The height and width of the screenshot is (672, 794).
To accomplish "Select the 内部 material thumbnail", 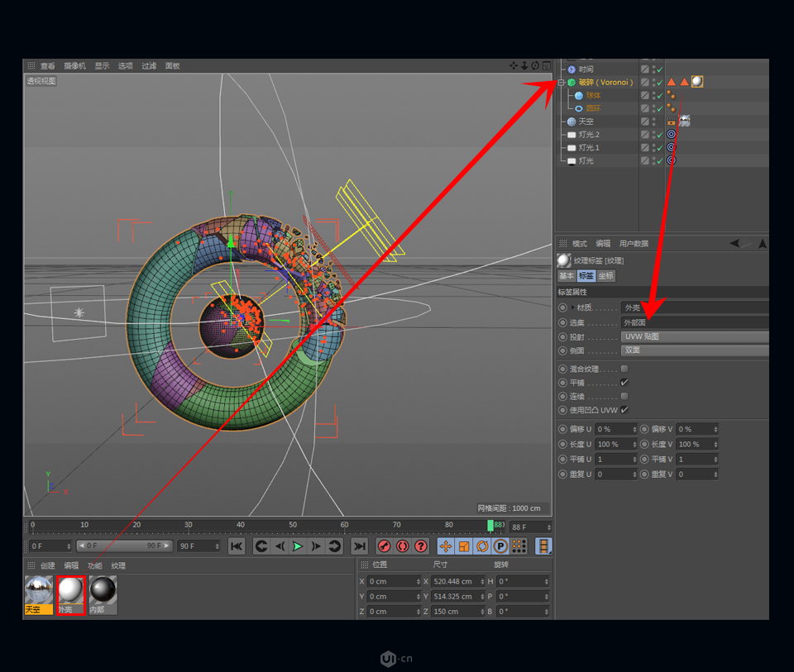I will [x=103, y=591].
